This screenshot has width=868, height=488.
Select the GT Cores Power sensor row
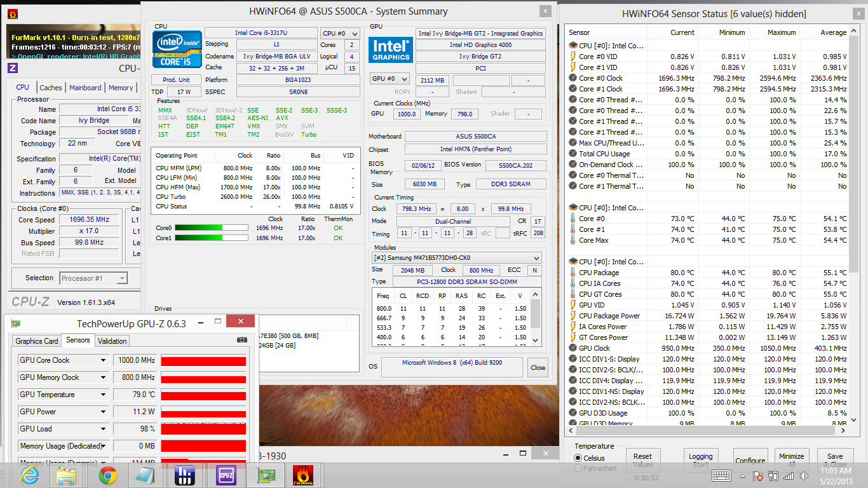(707, 337)
